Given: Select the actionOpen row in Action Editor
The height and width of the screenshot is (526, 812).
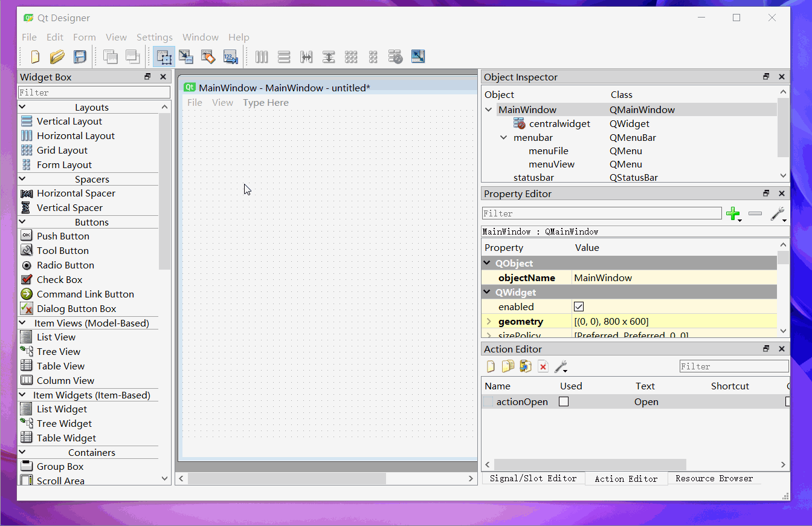Looking at the screenshot, I should pyautogui.click(x=635, y=401).
